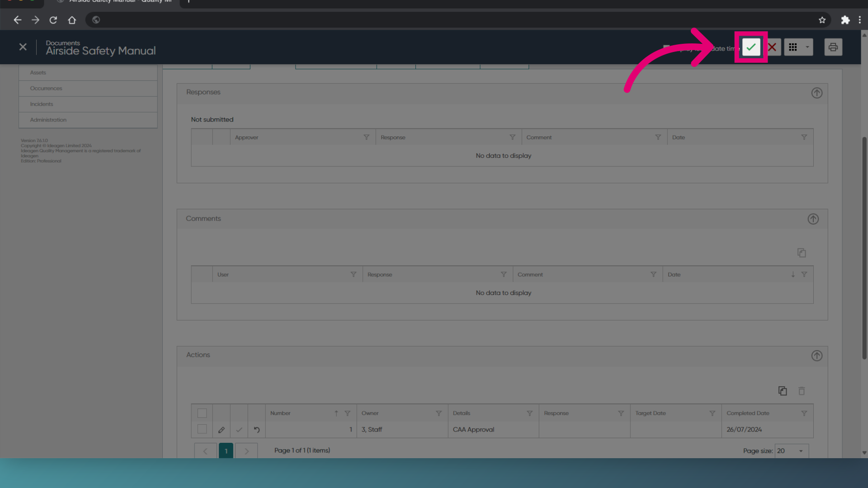Click browser forward arrow

pyautogui.click(x=35, y=20)
